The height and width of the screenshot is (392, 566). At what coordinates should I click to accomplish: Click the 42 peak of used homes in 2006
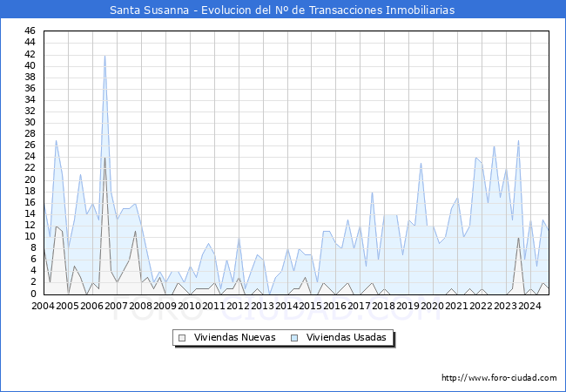coord(104,55)
